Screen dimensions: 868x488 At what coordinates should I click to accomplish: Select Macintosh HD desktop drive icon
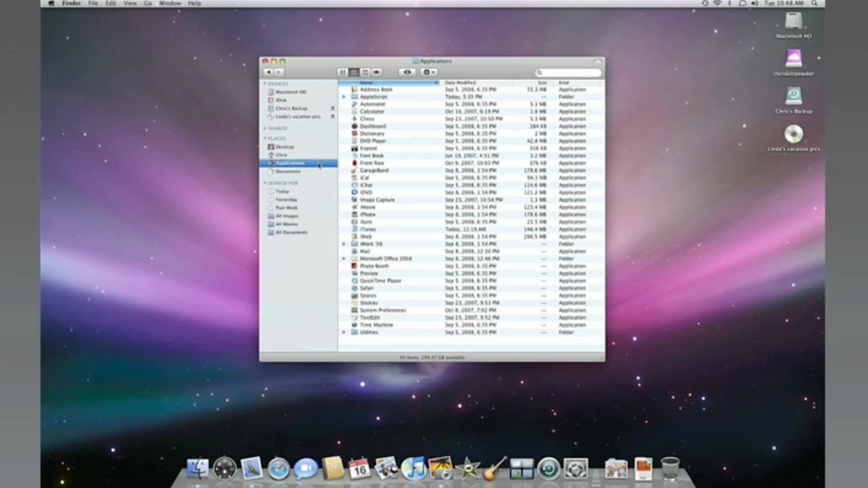793,21
